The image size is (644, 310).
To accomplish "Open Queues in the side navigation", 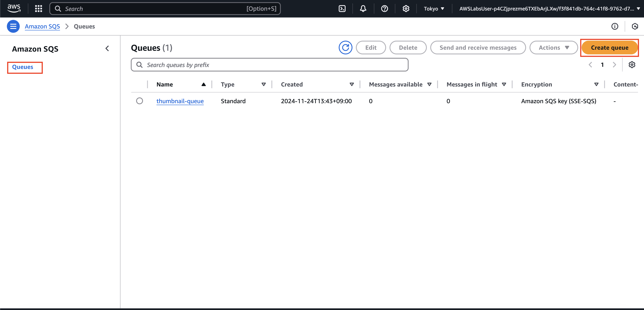I will point(23,67).
